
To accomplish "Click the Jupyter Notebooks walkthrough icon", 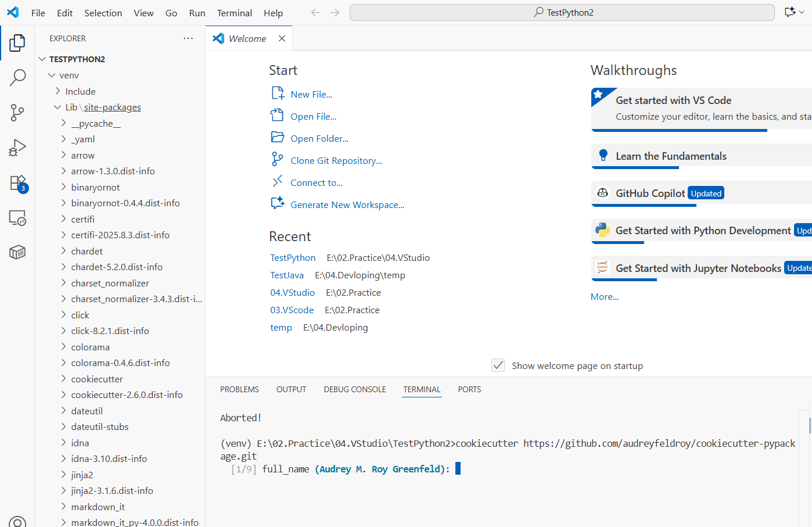I will tap(602, 267).
